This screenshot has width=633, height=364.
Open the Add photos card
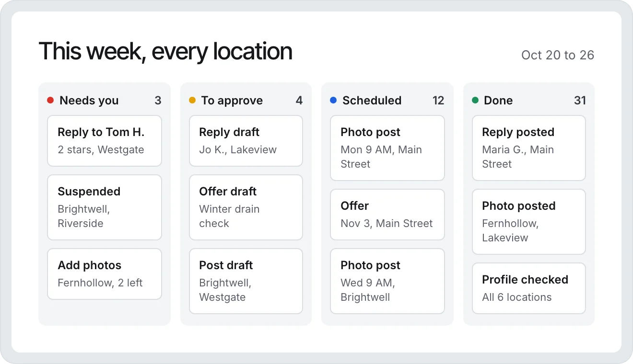click(105, 274)
